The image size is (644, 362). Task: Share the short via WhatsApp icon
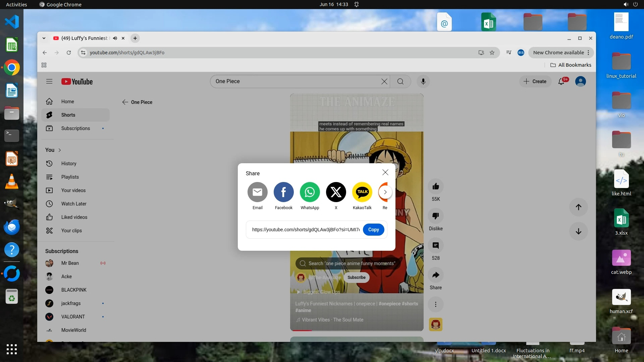[310, 192]
